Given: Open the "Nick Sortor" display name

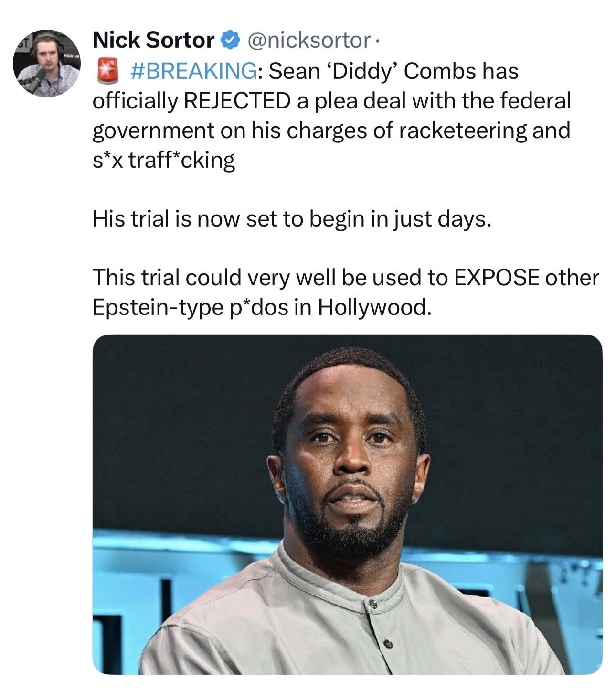Looking at the screenshot, I should click(x=153, y=40).
